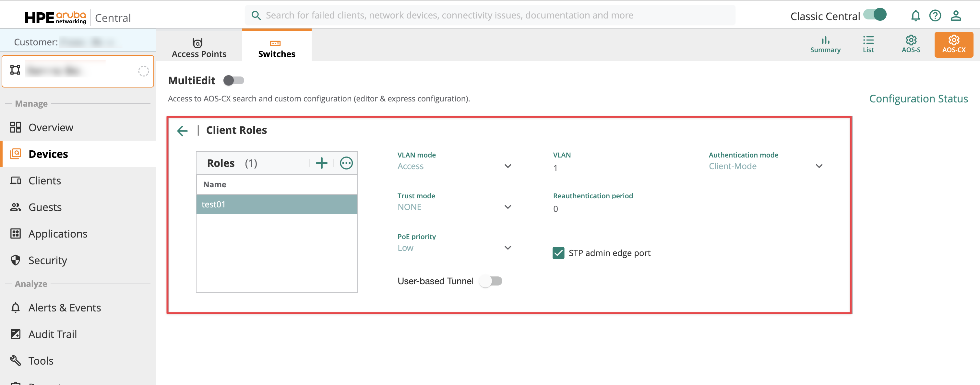Open the notifications bell icon

coord(915,16)
